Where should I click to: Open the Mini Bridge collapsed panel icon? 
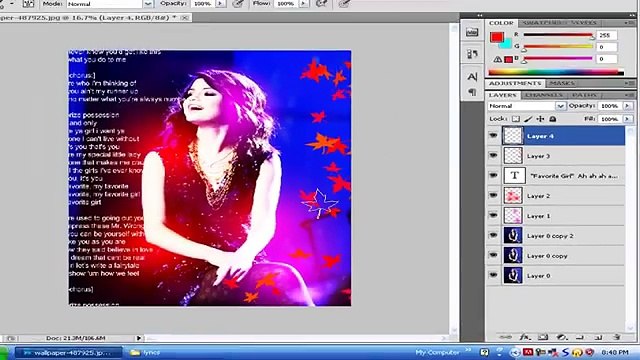472,32
